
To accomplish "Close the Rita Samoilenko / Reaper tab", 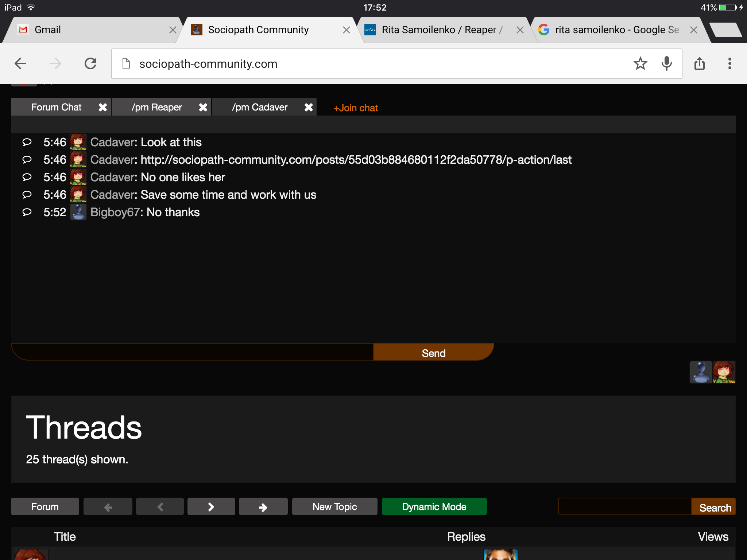I will [x=520, y=30].
